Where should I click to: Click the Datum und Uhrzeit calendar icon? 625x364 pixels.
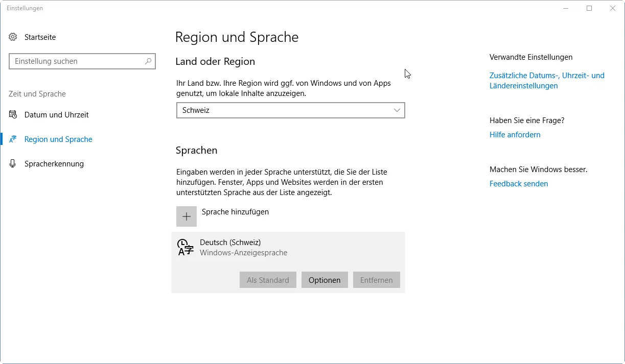pyautogui.click(x=13, y=115)
